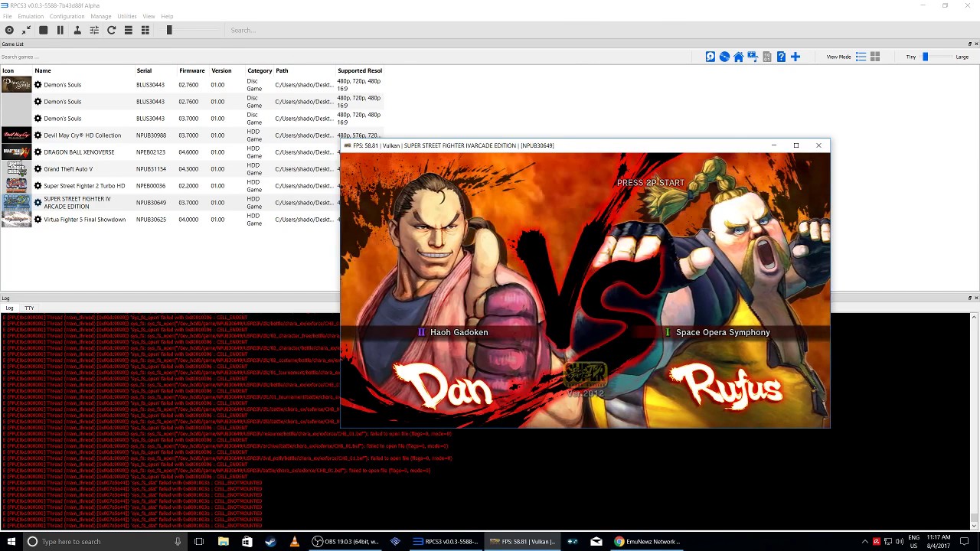
Task: Adjust Tiny to Large icon size slider
Action: point(937,57)
